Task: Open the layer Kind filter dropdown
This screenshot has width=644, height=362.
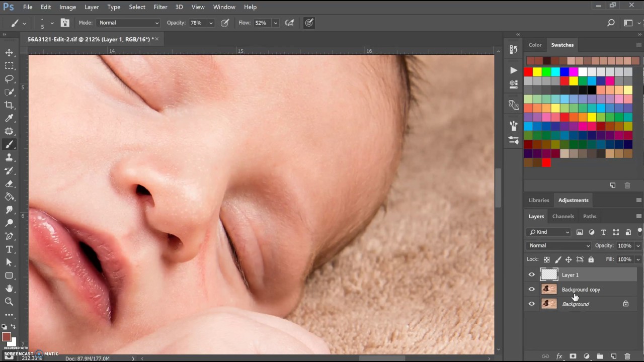Action: (549, 232)
